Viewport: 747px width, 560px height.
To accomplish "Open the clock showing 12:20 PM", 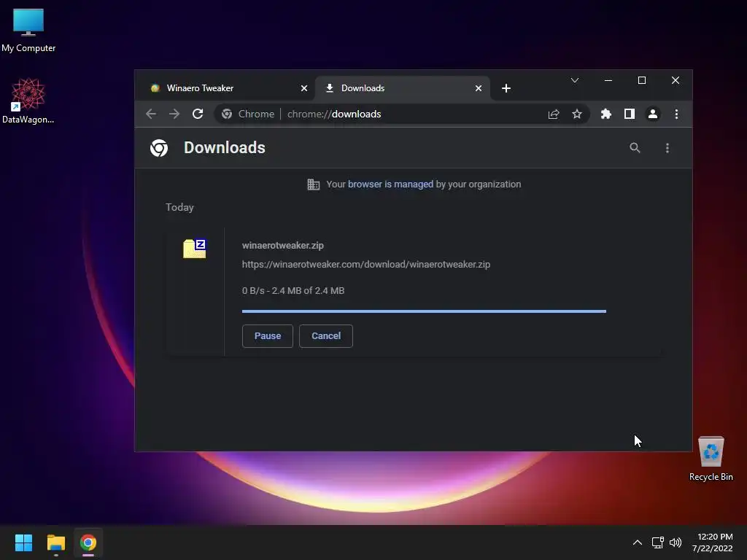I will tap(712, 542).
